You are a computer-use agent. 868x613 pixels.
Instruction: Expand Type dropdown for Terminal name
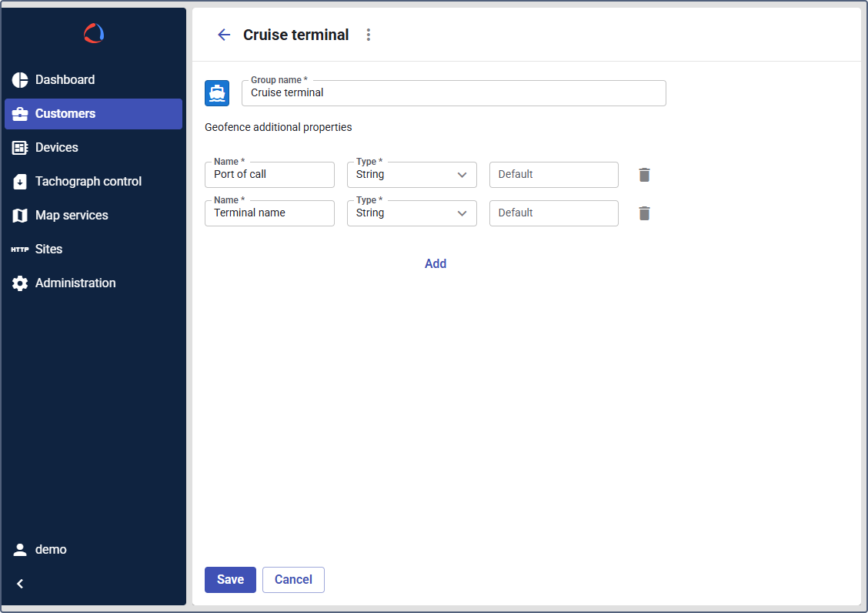(x=412, y=213)
